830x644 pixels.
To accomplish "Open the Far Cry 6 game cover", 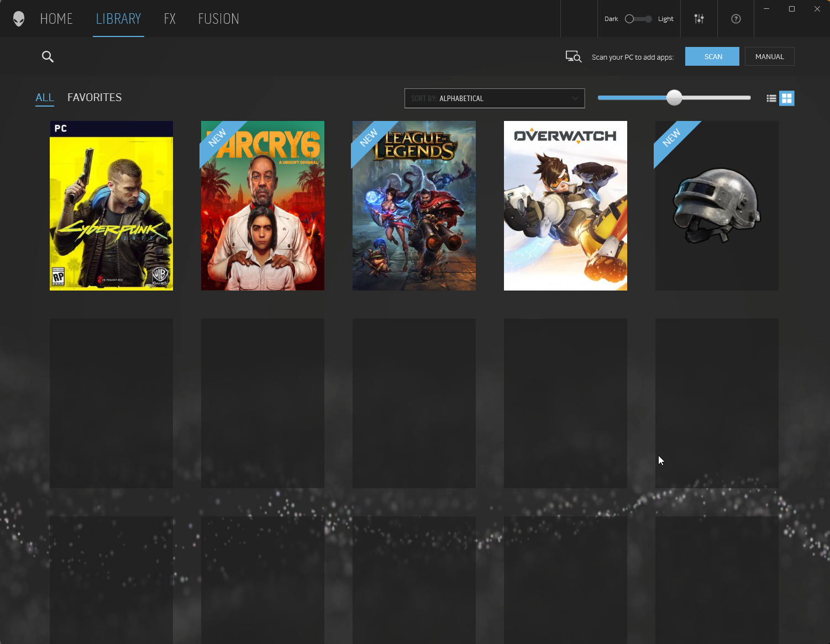I will click(262, 205).
